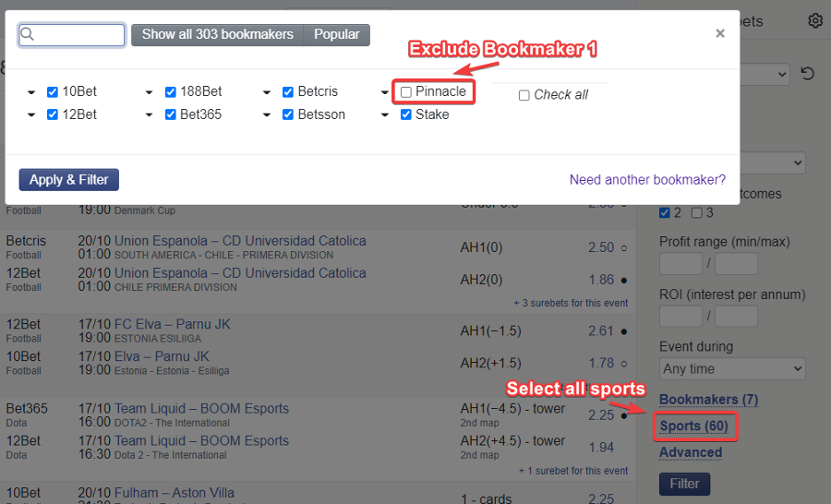Expand the arrow next to Betsson
The height and width of the screenshot is (504, 831).
[x=267, y=115]
